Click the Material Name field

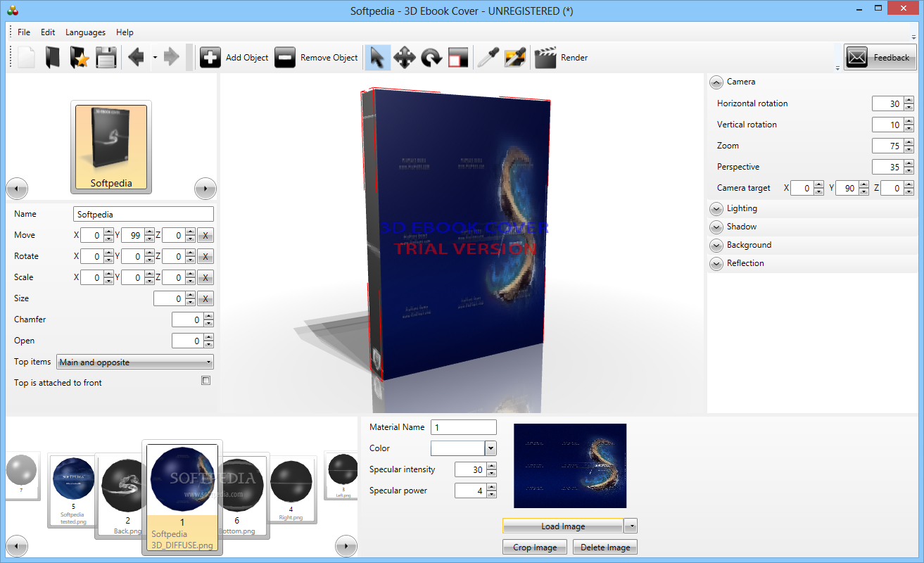[x=464, y=427]
